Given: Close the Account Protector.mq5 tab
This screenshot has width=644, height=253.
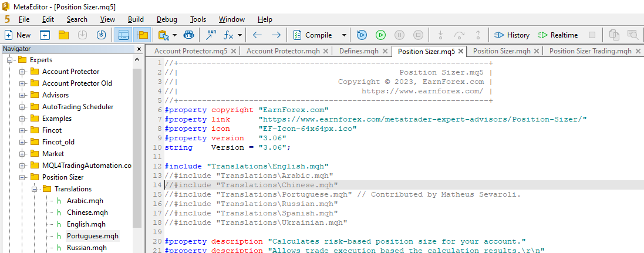Looking at the screenshot, I should [x=234, y=51].
